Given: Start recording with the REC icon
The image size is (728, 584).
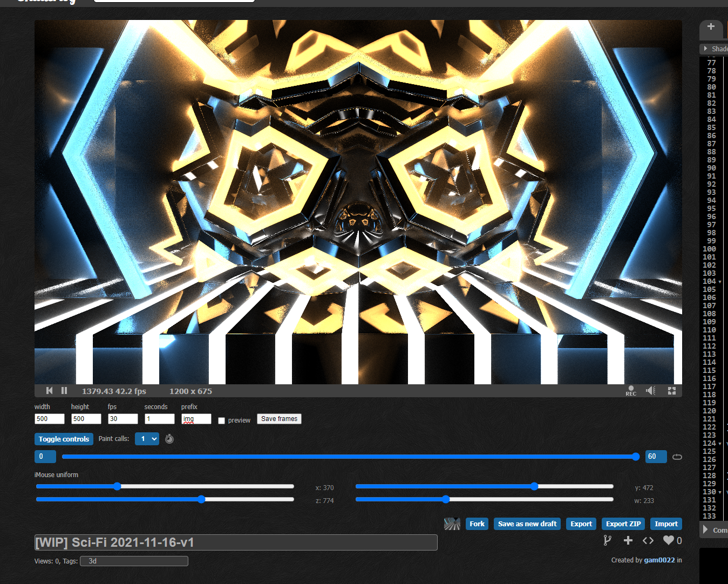Looking at the screenshot, I should [x=631, y=391].
